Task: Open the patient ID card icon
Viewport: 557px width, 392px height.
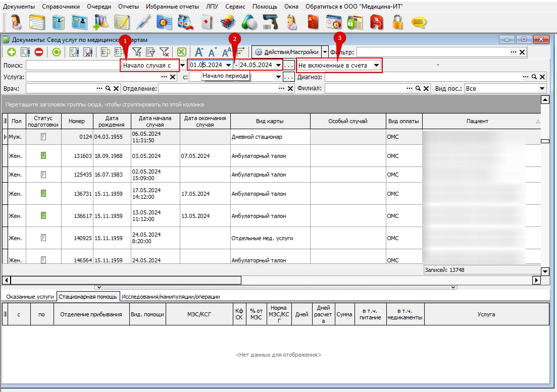Action: (x=79, y=22)
